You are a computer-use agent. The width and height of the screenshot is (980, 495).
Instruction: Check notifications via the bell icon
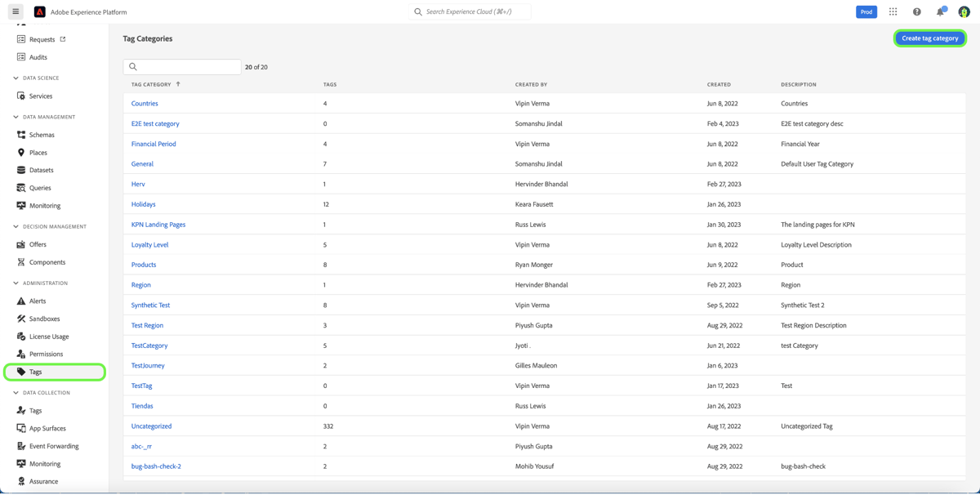click(939, 11)
